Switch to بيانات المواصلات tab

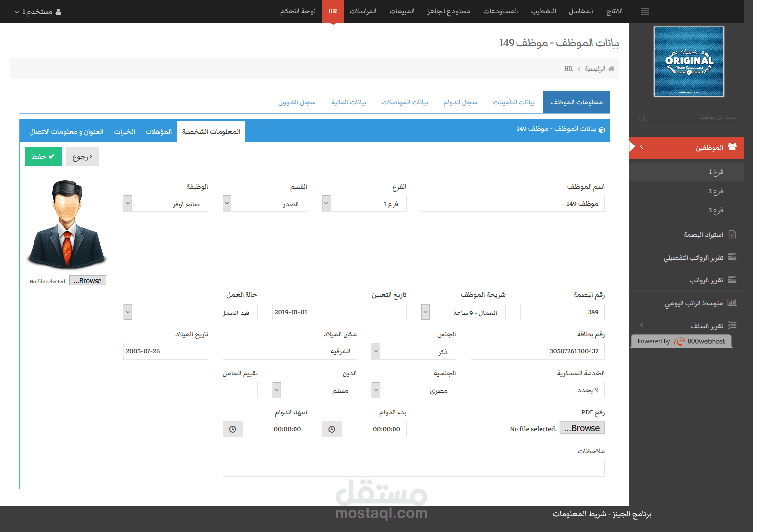point(405,102)
